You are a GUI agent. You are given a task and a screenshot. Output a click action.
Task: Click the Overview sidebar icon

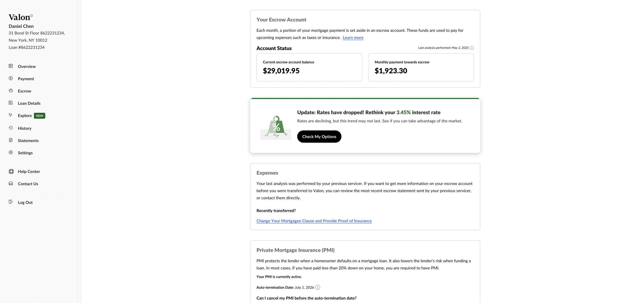(11, 66)
